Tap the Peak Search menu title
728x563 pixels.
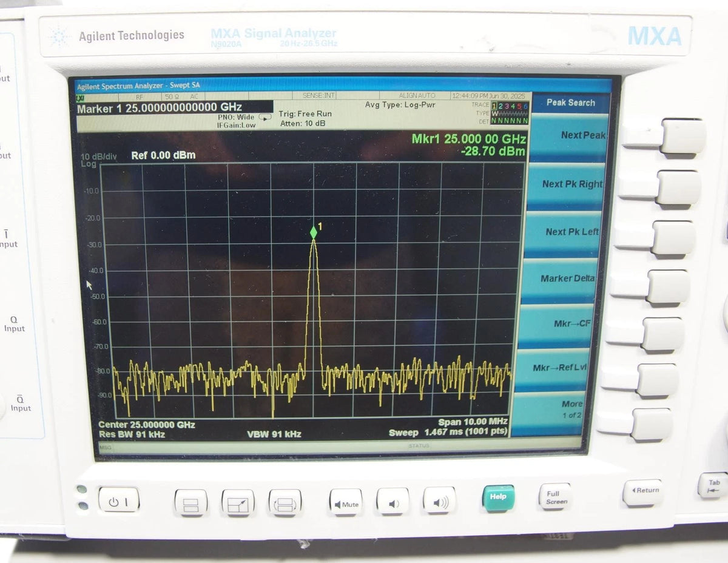(x=570, y=103)
